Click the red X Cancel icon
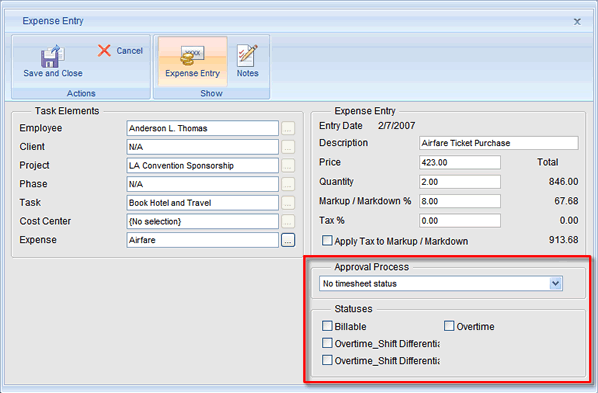The width and height of the screenshot is (598, 393). (x=104, y=50)
